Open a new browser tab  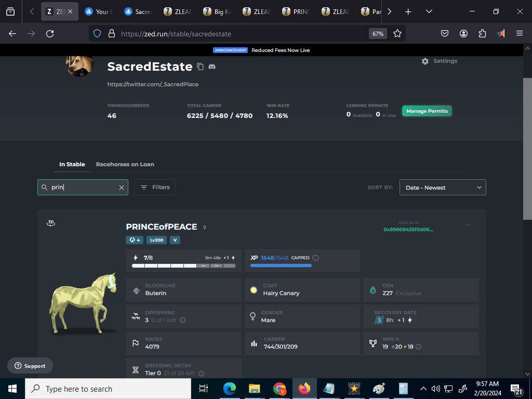[408, 12]
